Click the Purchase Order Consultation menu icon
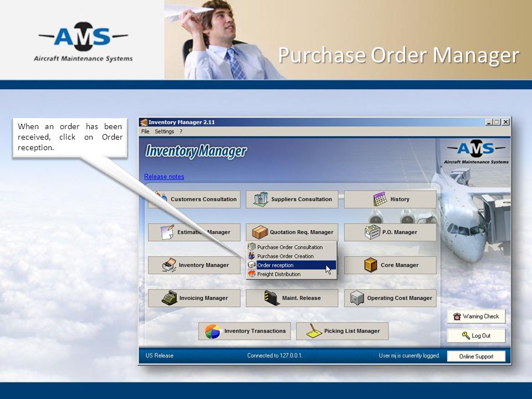 252,247
